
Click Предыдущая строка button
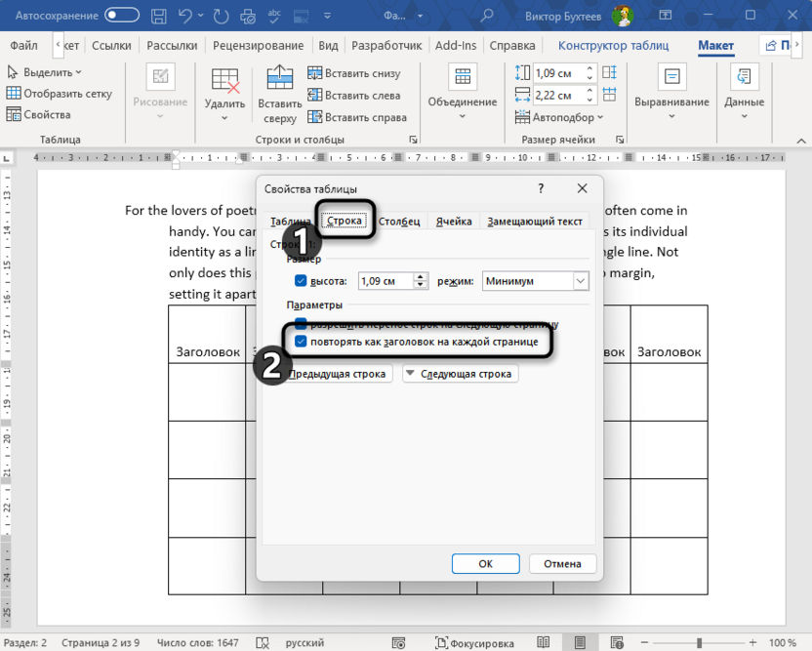(x=337, y=374)
